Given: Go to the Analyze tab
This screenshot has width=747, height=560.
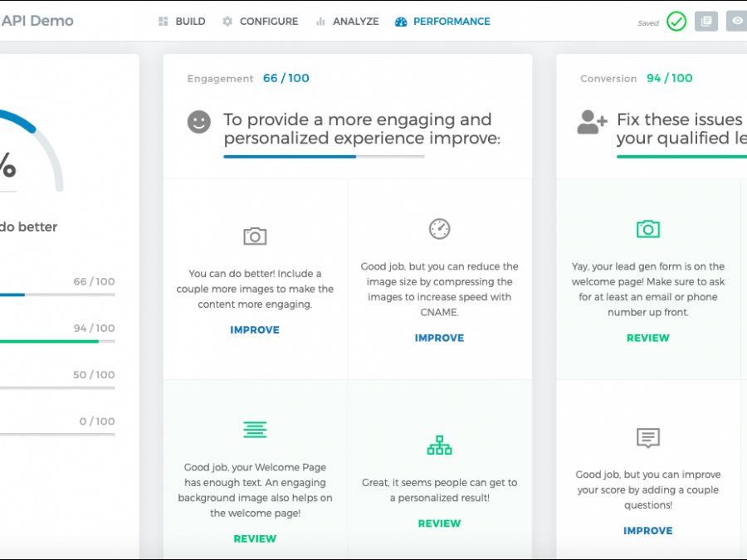Looking at the screenshot, I should 347,22.
